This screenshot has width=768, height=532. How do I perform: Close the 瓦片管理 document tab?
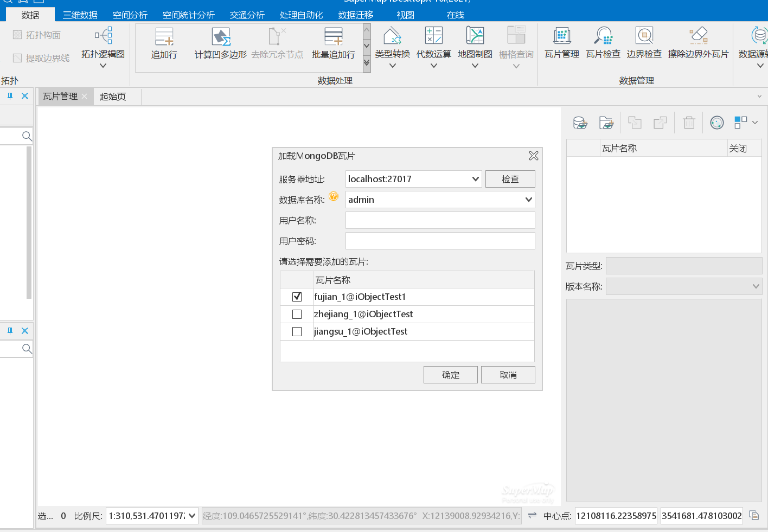[85, 97]
